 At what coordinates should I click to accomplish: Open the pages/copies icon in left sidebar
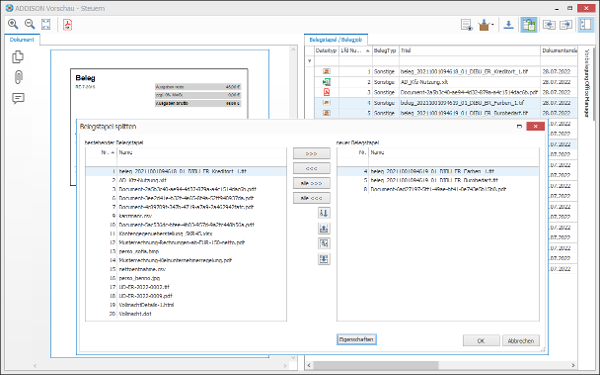[x=18, y=57]
